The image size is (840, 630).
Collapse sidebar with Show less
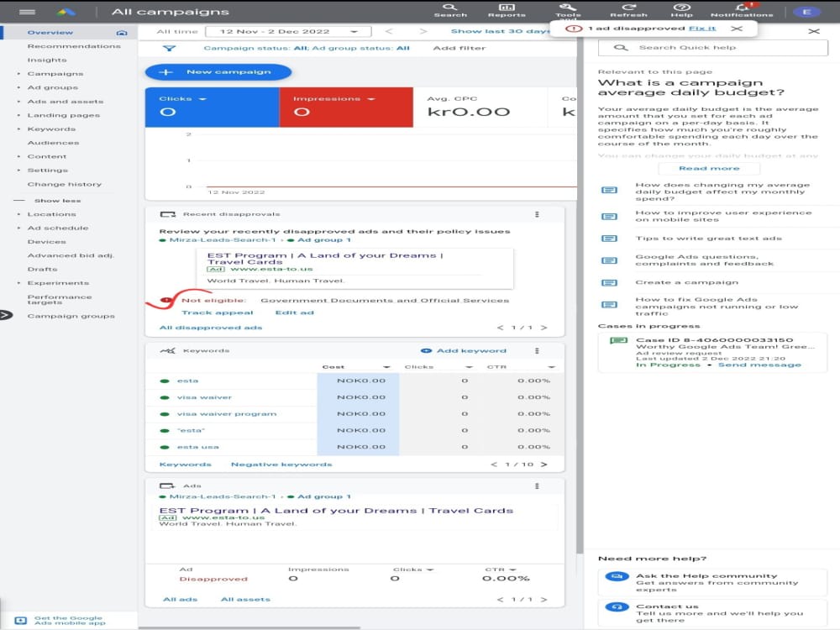57,201
